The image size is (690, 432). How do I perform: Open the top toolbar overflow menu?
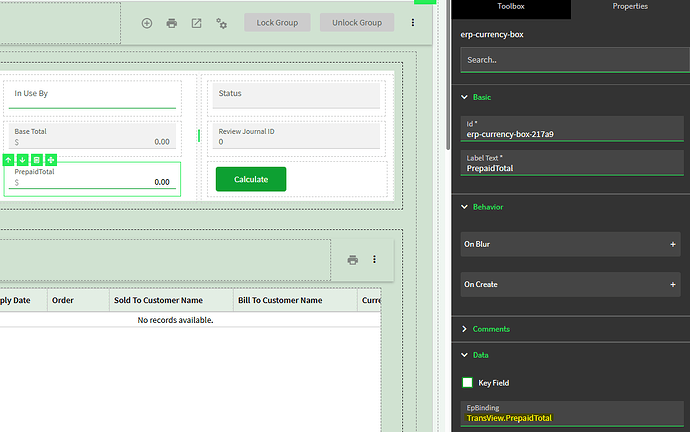click(x=413, y=22)
